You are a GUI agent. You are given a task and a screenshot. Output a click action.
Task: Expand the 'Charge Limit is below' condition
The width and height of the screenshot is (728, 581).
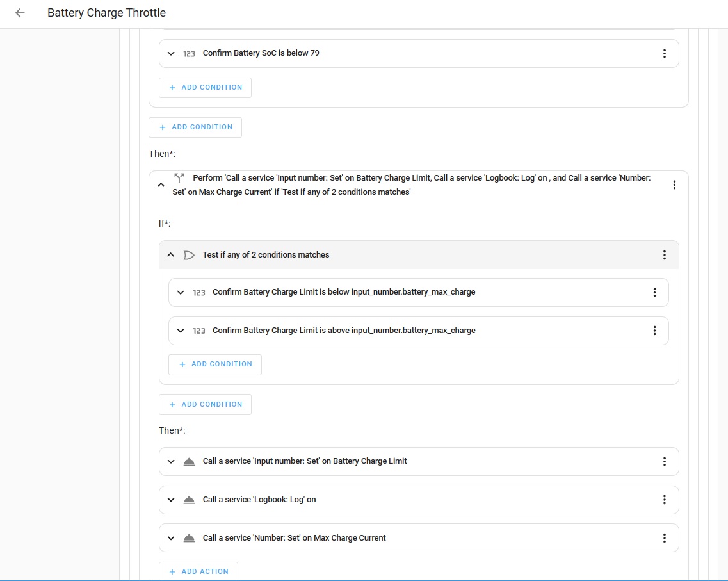tap(181, 293)
